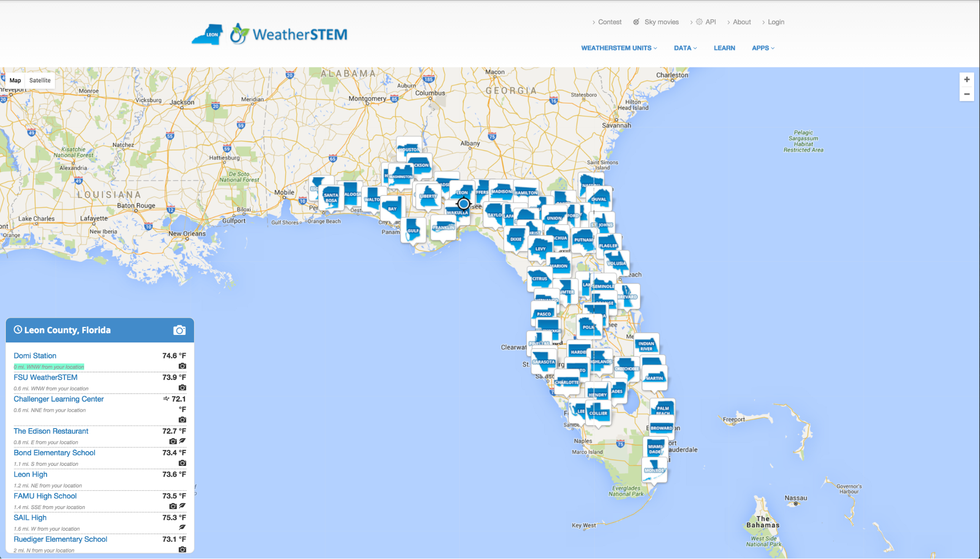Image resolution: width=980 pixels, height=559 pixels.
Task: Switch to Map view type
Action: point(15,80)
